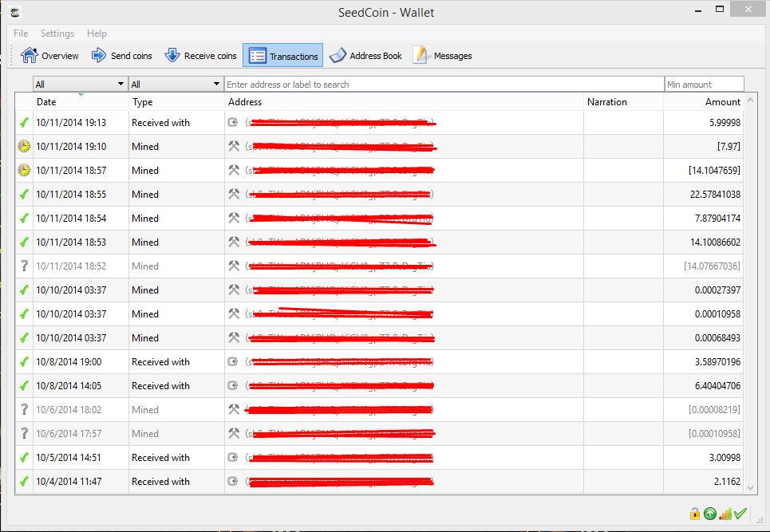
Task: Click the amount "22.57841038"
Action: pyautogui.click(x=715, y=195)
